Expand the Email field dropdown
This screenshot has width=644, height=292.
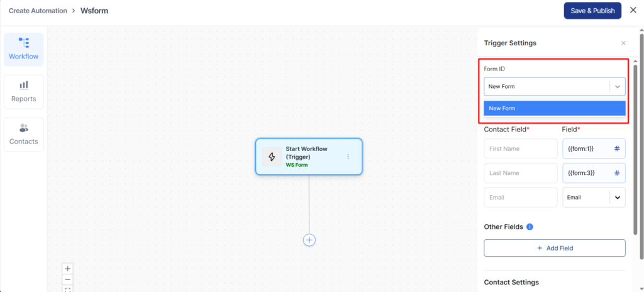click(617, 197)
